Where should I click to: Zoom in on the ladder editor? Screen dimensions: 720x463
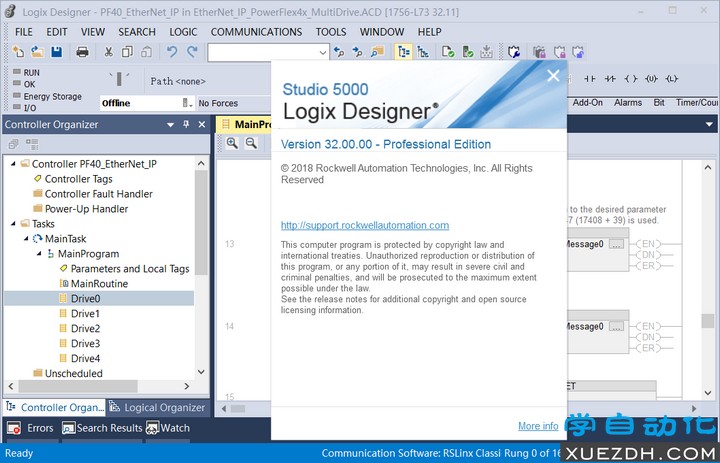click(x=232, y=143)
